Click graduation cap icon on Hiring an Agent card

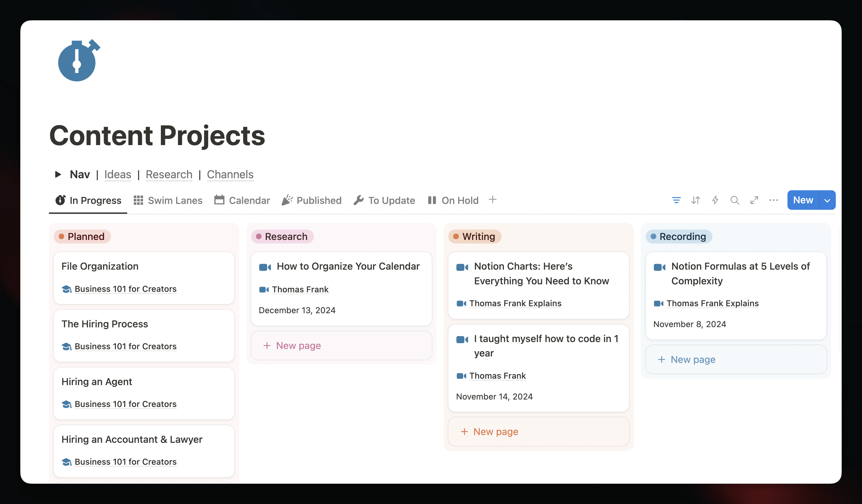pyautogui.click(x=66, y=404)
